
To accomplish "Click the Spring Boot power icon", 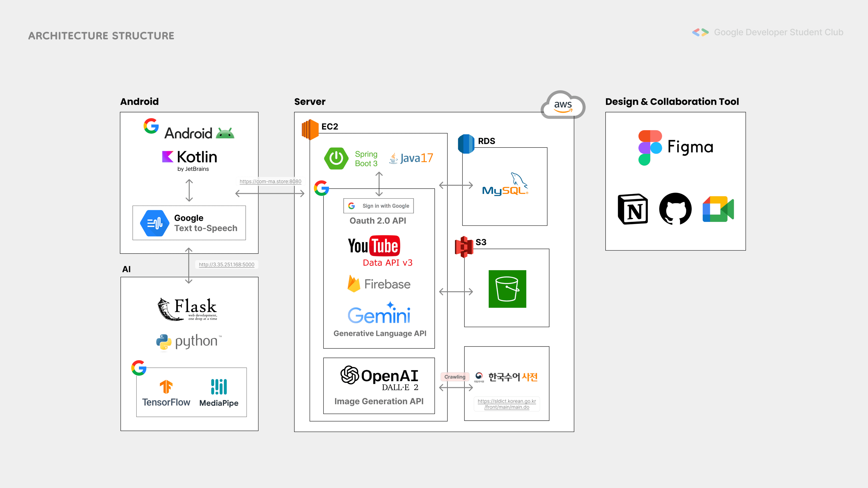I will [x=336, y=158].
